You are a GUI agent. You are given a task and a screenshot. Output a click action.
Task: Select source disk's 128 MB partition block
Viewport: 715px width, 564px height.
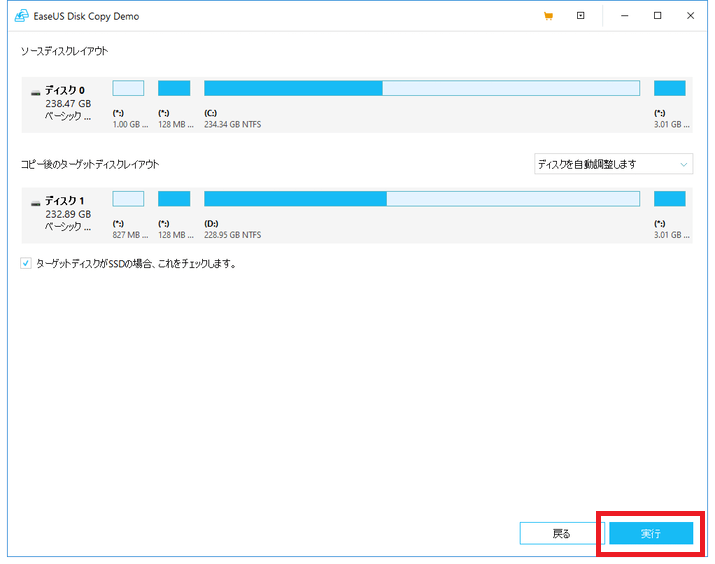(x=174, y=88)
